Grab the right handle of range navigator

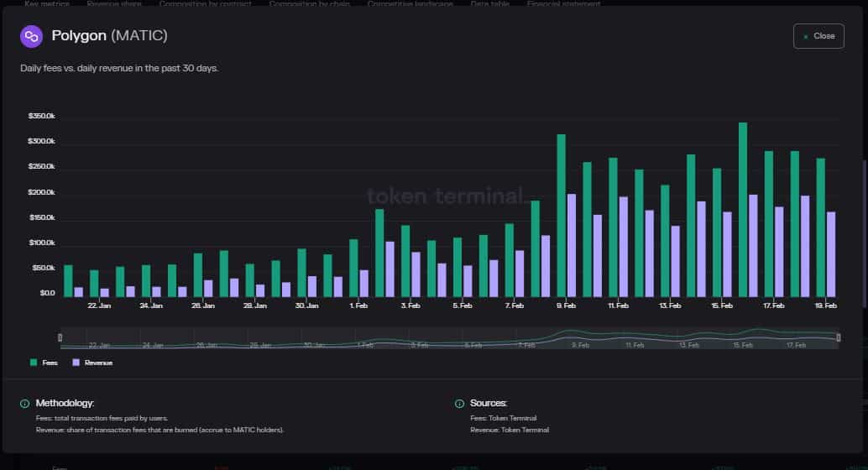point(838,337)
